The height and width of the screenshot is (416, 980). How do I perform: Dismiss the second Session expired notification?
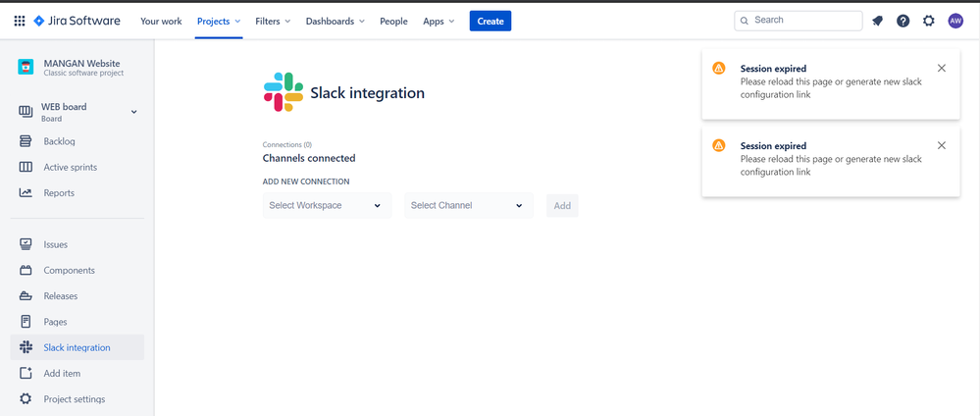point(942,146)
